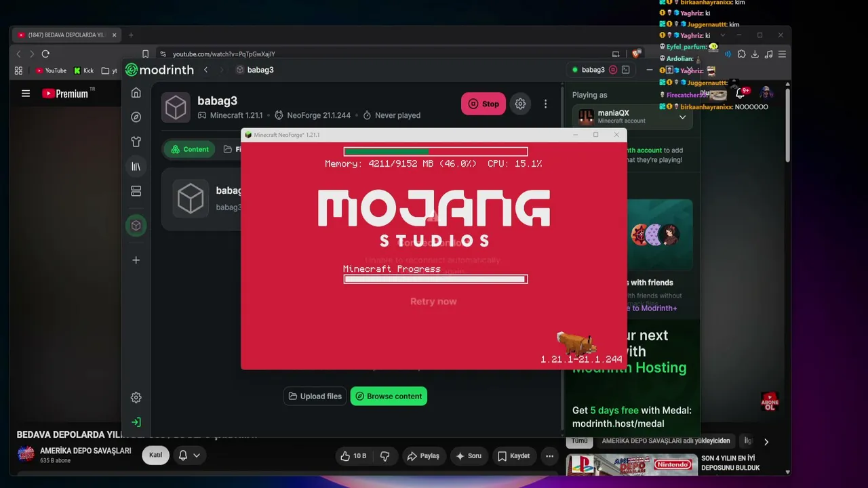Image resolution: width=868 pixels, height=488 pixels.
Task: Go back in Modrinth app navigation
Action: 205,70
